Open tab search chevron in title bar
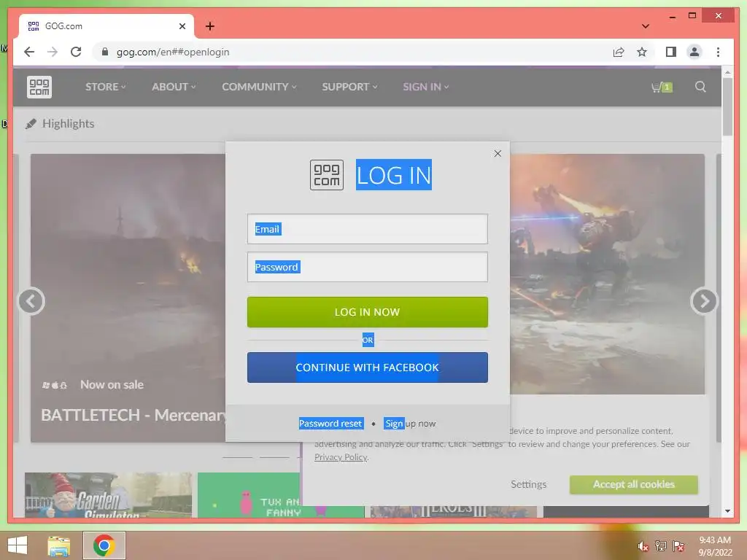The width and height of the screenshot is (747, 560). (x=646, y=26)
